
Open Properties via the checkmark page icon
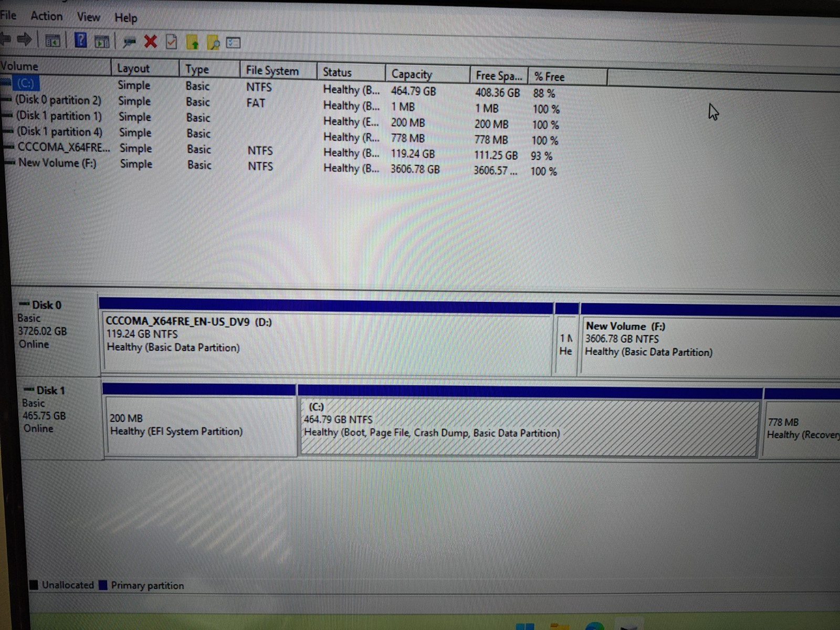(171, 42)
